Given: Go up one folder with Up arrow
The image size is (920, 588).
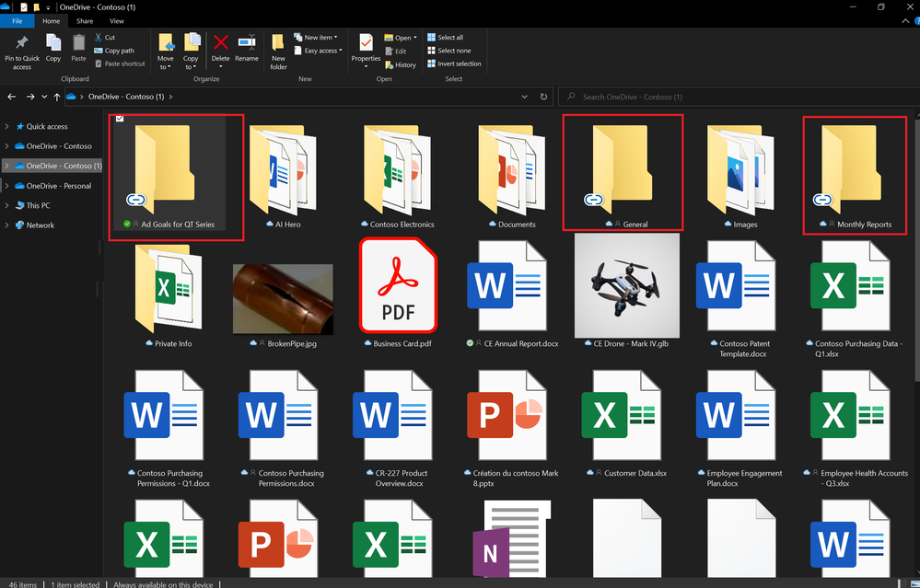Looking at the screenshot, I should (56, 97).
